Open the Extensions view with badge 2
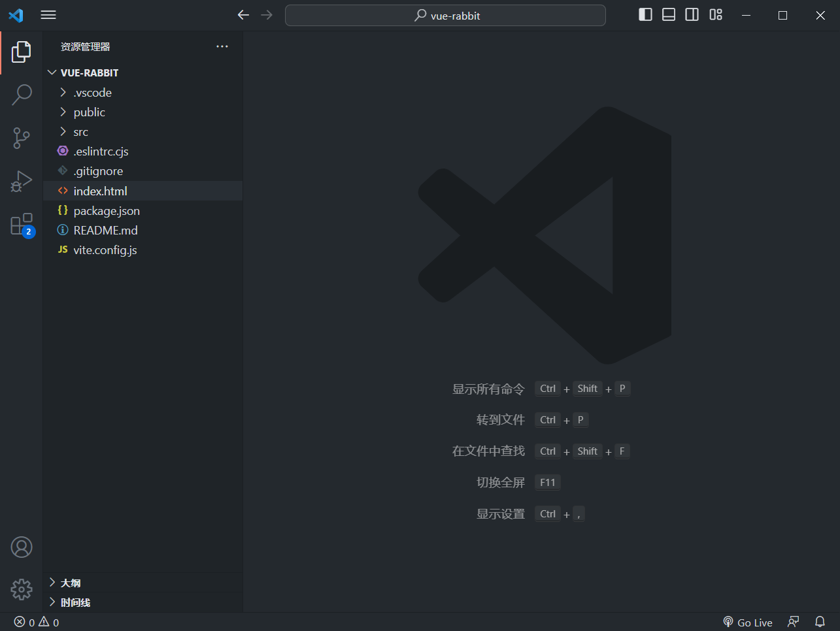840x631 pixels. (x=22, y=225)
